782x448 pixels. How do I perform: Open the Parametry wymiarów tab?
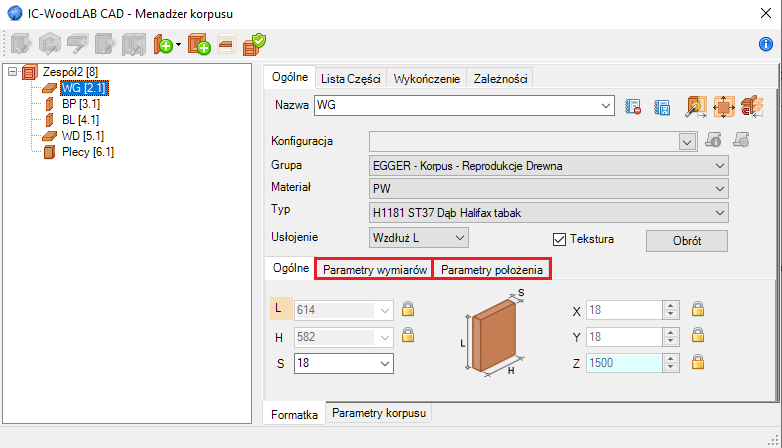point(374,270)
